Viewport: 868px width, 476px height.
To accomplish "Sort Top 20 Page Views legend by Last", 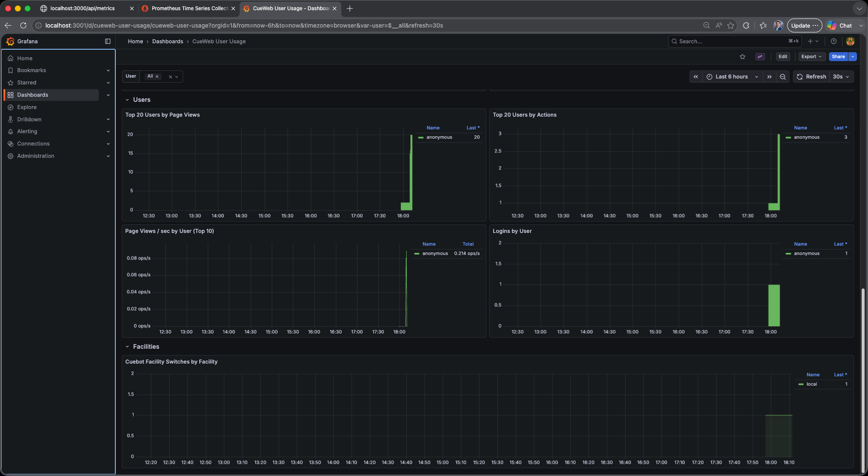I will 473,128.
